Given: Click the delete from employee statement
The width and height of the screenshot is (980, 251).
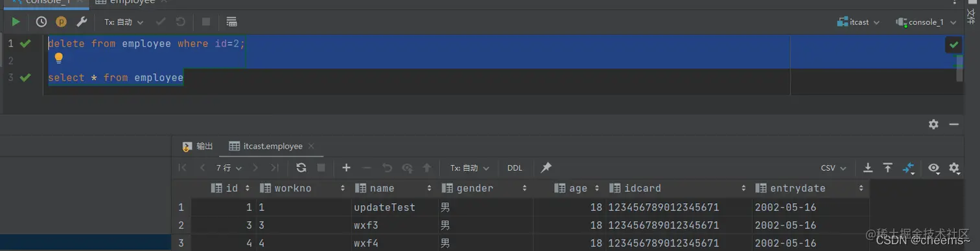Looking at the screenshot, I should click(146, 44).
